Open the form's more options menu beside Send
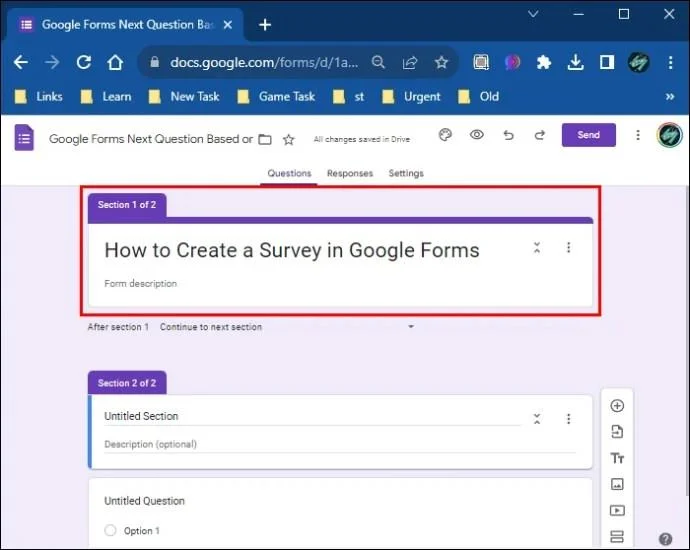The width and height of the screenshot is (690, 550). click(x=638, y=135)
